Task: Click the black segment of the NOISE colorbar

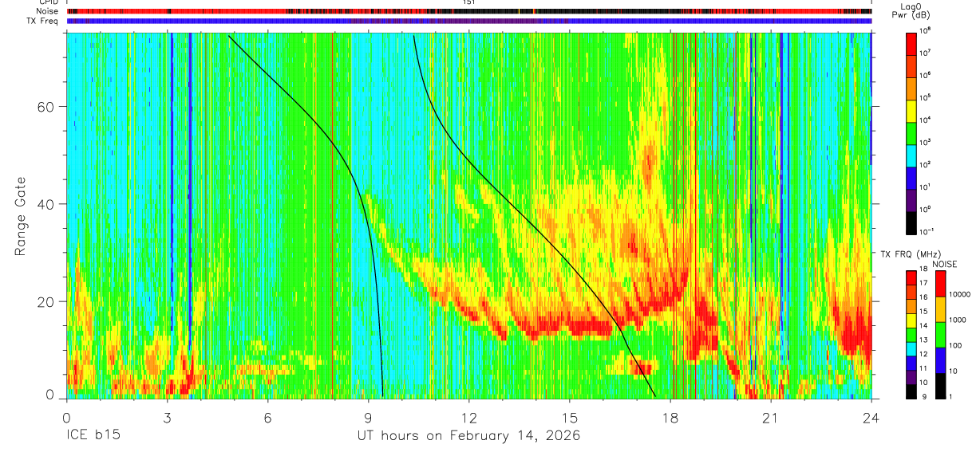Action: pos(941,386)
